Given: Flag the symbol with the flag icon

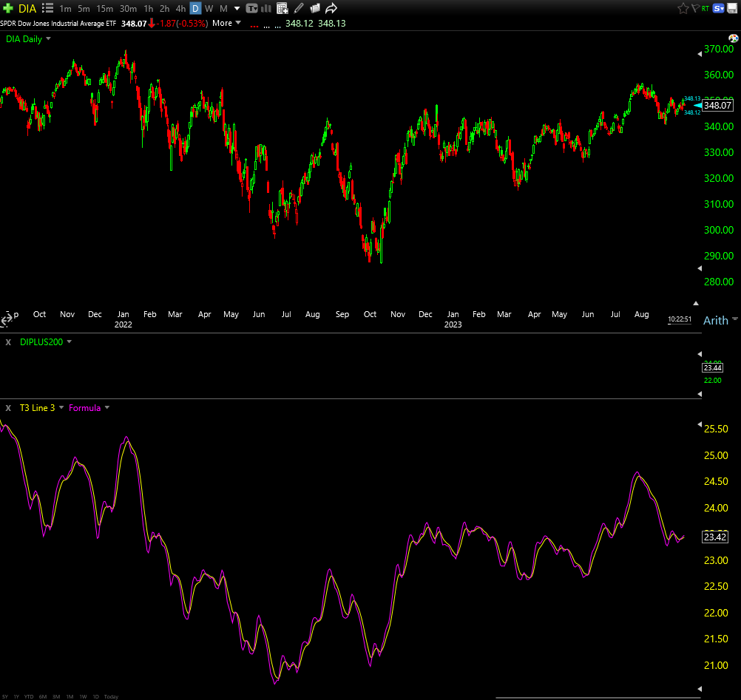Looking at the screenshot, I should pyautogui.click(x=694, y=8).
